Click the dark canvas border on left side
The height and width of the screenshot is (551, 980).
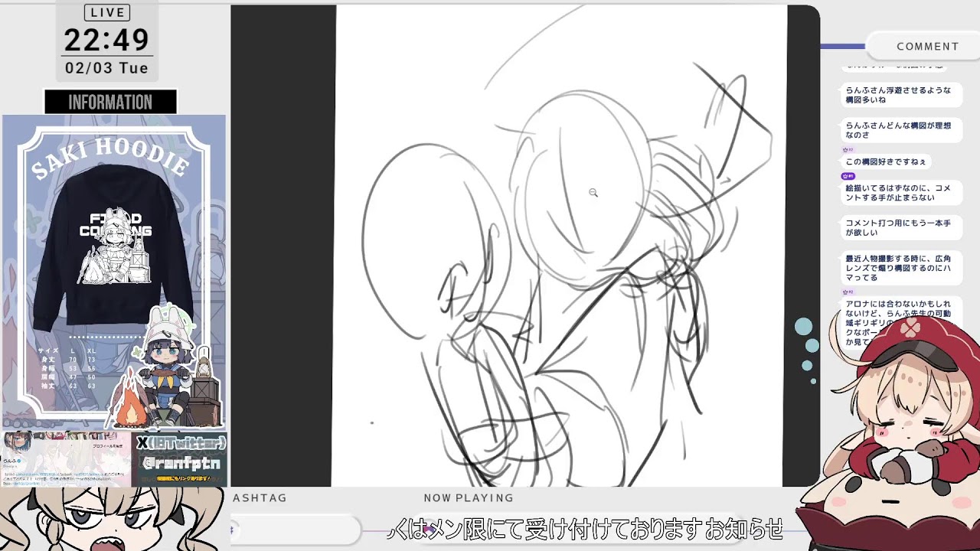pos(283,245)
